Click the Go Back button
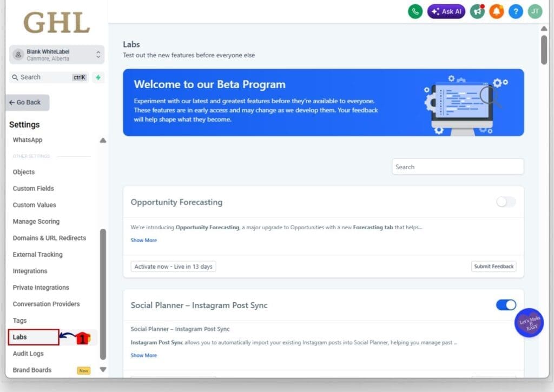The image size is (554, 392). tap(27, 102)
